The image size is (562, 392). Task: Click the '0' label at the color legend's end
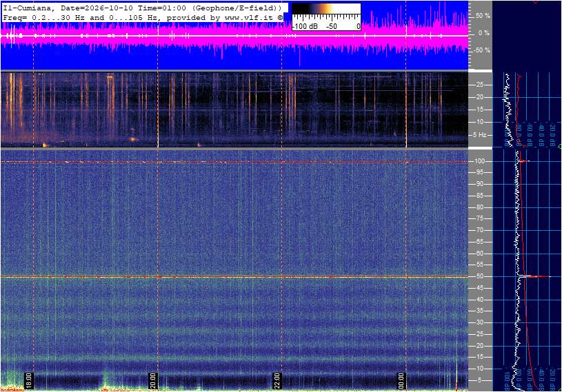click(358, 26)
